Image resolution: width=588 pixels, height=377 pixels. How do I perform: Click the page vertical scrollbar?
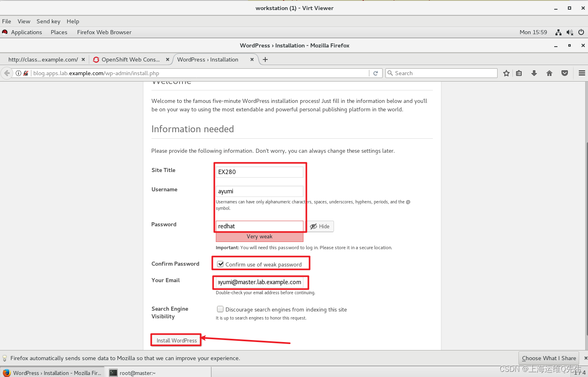(586, 238)
